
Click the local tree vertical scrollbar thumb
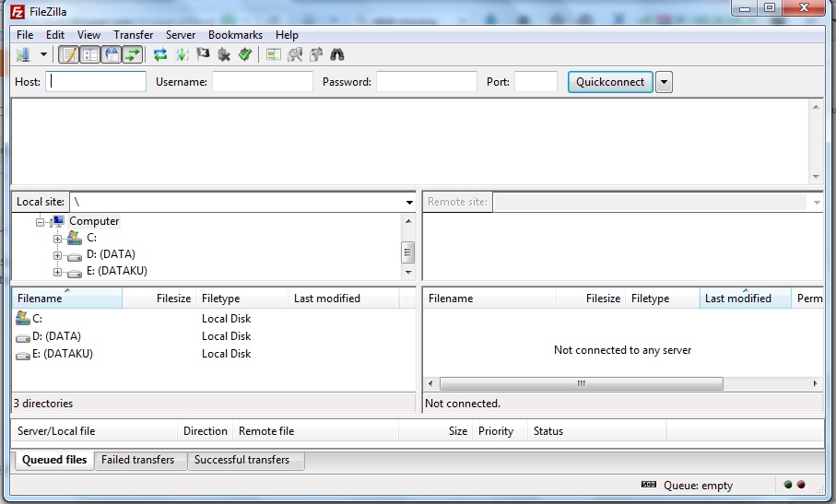pyautogui.click(x=408, y=252)
